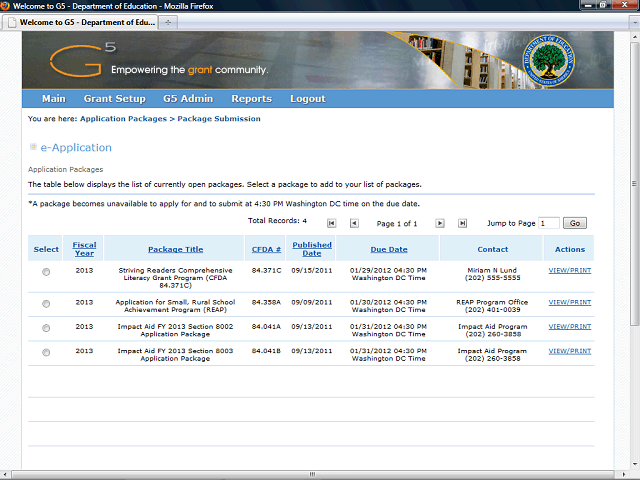Image resolution: width=640 pixels, height=480 pixels.
Task: Click the next page arrow
Action: pyautogui.click(x=440, y=223)
